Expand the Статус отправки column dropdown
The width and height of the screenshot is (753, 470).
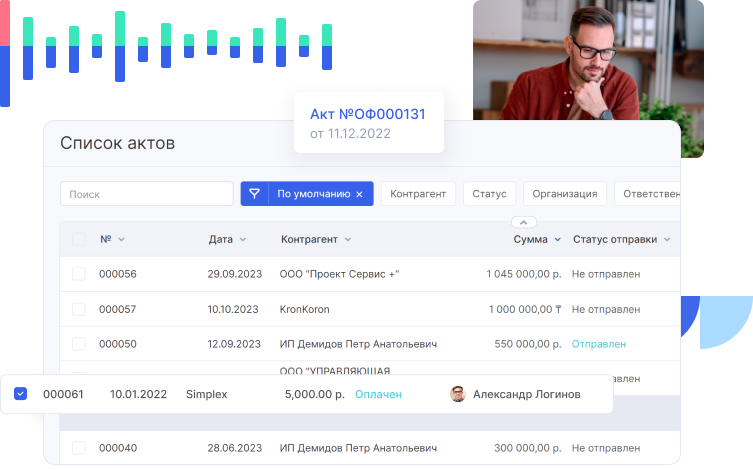click(x=667, y=240)
